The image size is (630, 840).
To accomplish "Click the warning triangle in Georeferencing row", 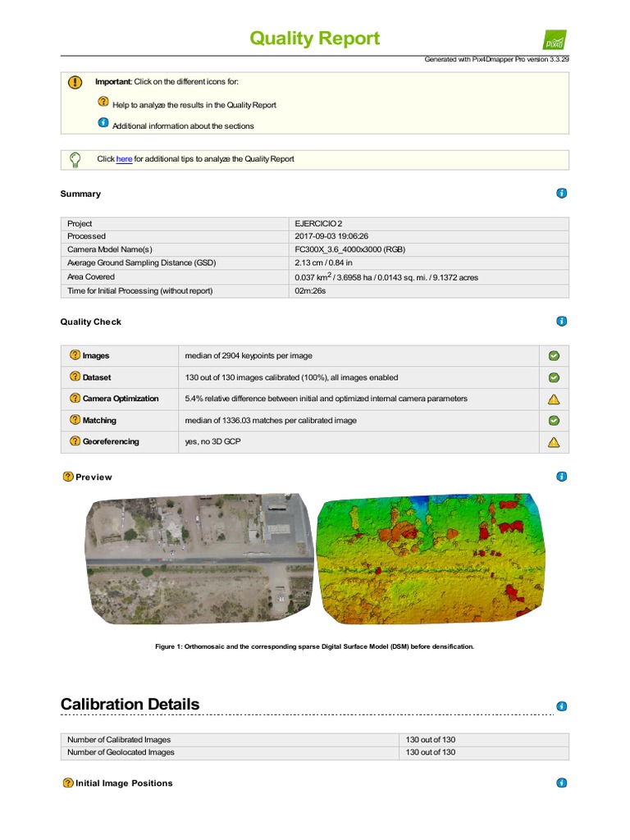I will 554,442.
